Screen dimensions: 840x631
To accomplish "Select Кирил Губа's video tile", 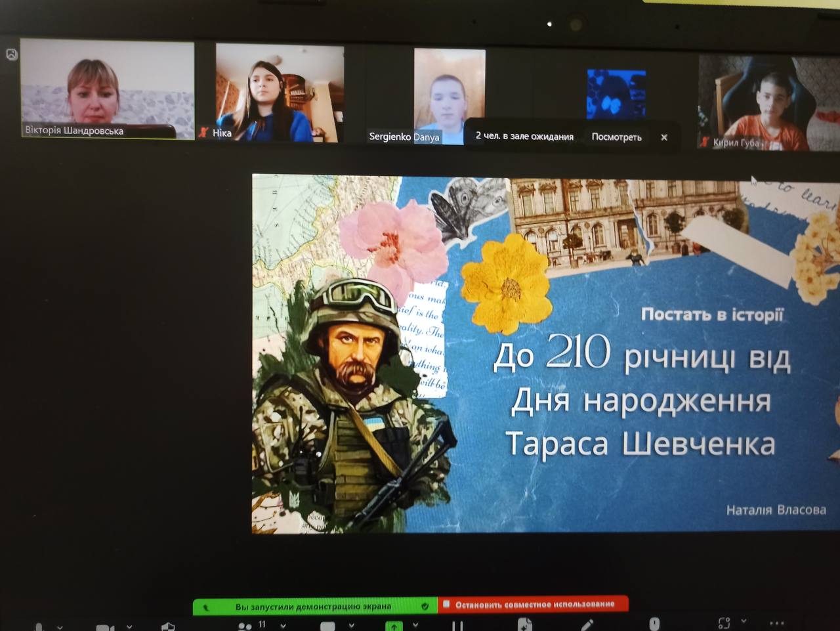I will tap(768, 102).
